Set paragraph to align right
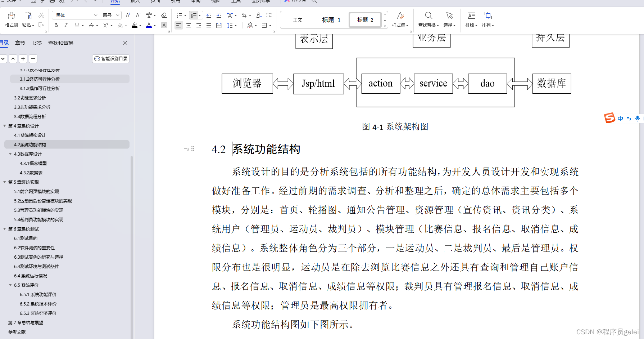 [199, 25]
